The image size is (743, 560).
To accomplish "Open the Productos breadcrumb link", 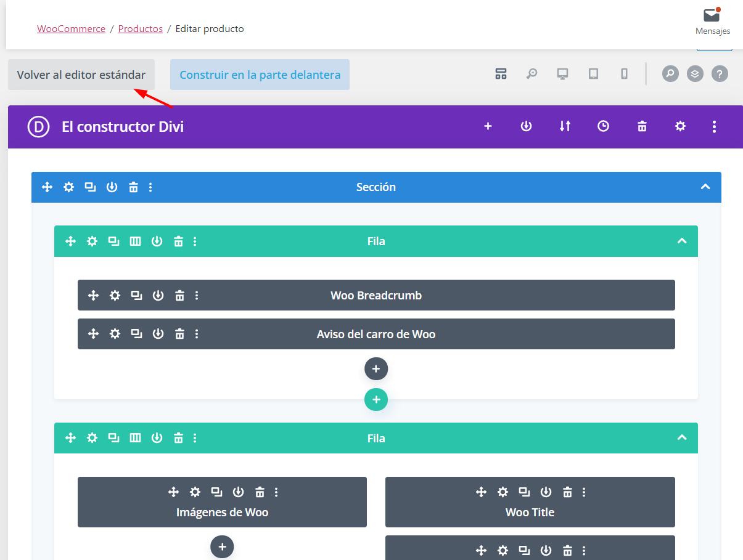I will tap(141, 29).
